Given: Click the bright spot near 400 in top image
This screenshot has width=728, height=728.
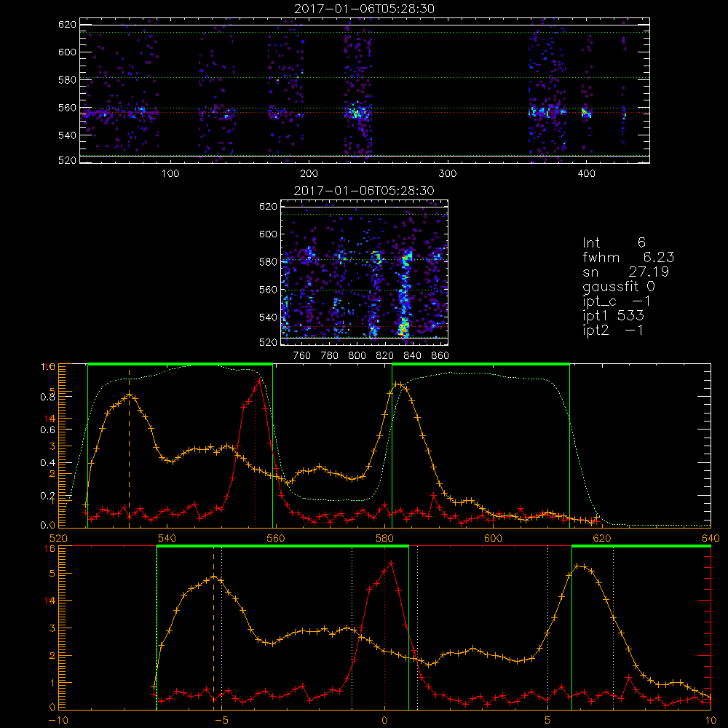Looking at the screenshot, I should [586, 113].
